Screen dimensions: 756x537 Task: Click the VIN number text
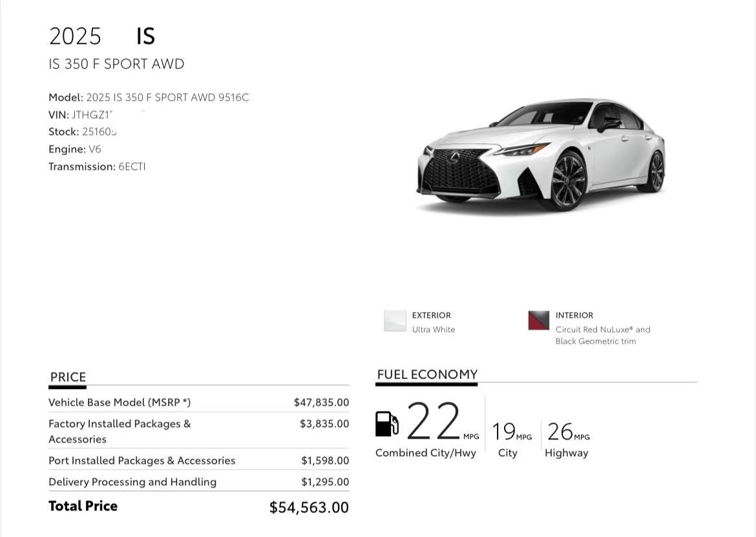(92, 115)
